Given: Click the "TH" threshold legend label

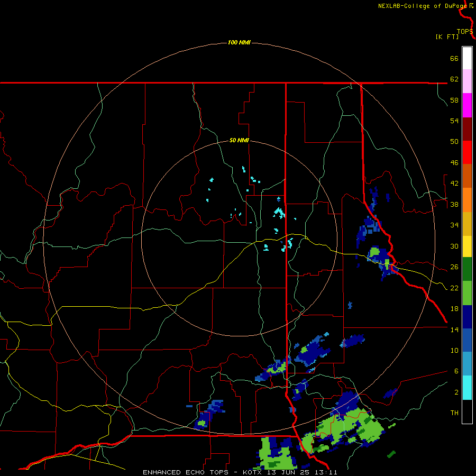Looking at the screenshot, I should coord(454,413).
